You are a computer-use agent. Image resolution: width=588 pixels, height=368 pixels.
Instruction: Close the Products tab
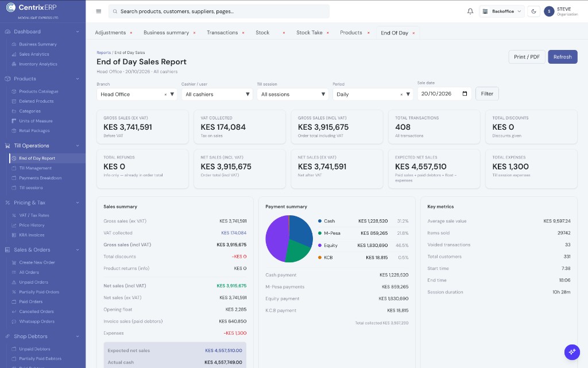coord(369,33)
